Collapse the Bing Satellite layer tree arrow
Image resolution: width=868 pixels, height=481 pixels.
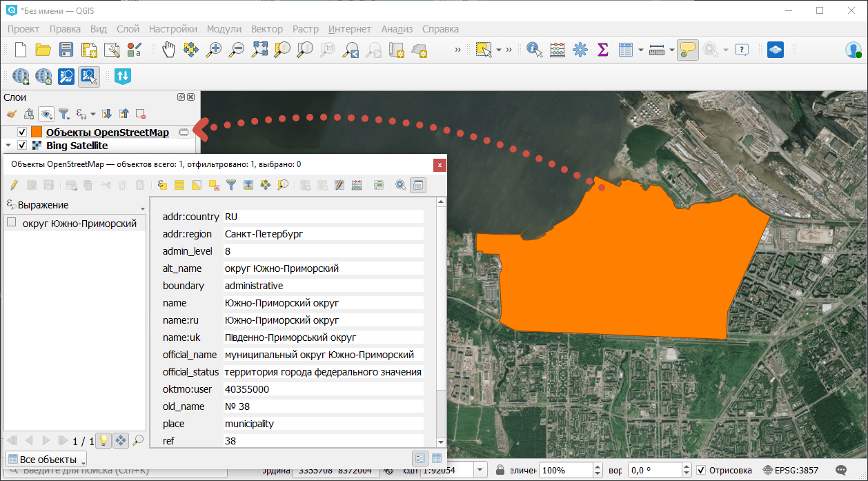[8, 146]
